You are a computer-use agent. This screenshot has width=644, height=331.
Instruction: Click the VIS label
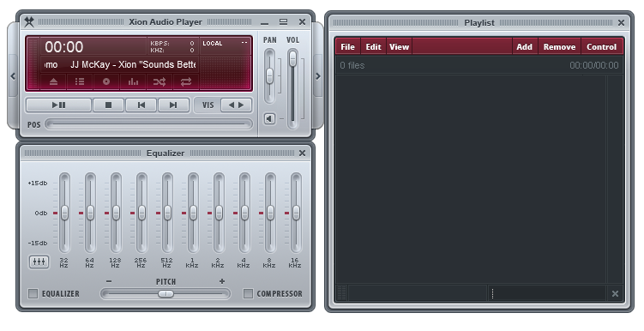pos(208,105)
